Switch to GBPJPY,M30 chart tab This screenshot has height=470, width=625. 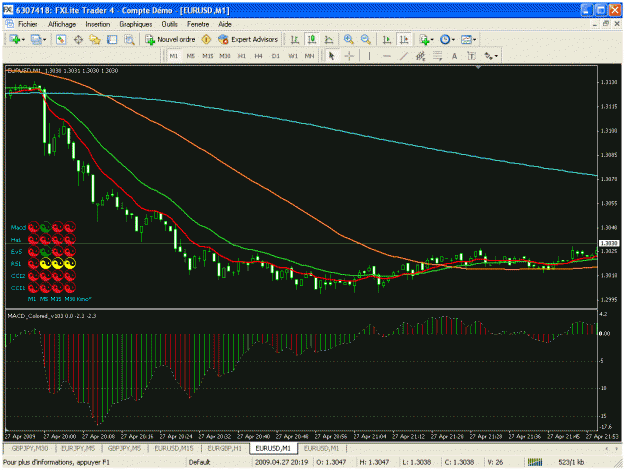(x=29, y=448)
